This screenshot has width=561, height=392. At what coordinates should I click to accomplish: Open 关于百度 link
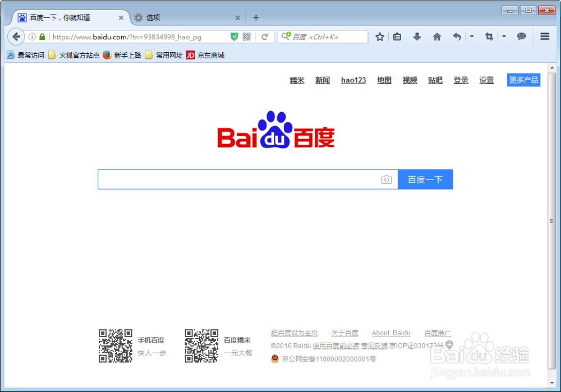pyautogui.click(x=344, y=333)
